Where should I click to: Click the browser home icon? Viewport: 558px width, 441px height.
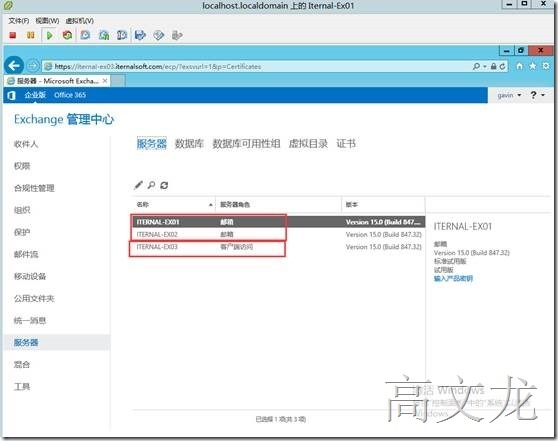(x=520, y=66)
